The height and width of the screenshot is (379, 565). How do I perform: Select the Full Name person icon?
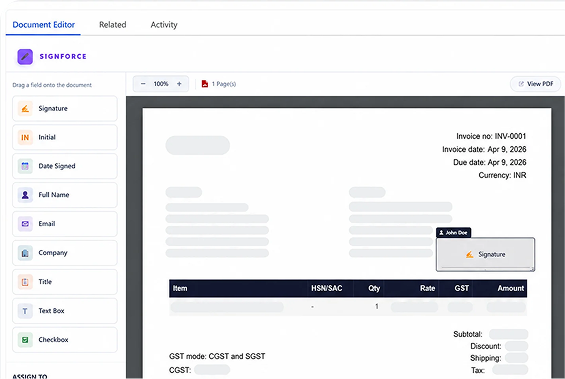25,195
